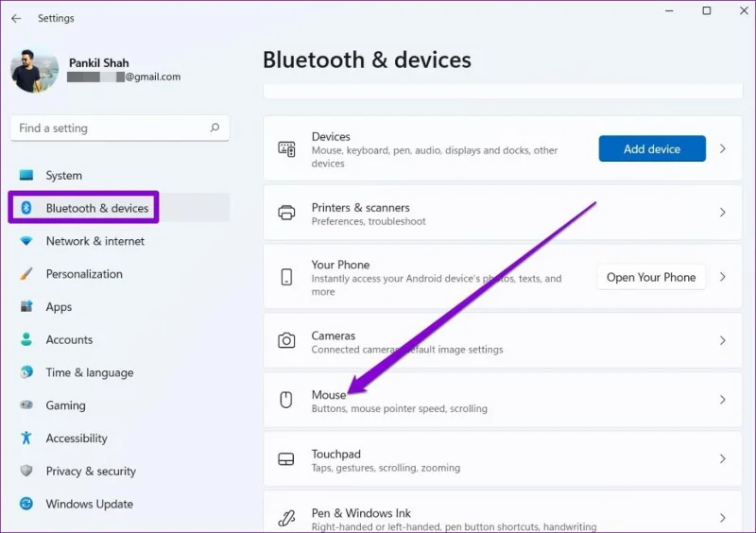Click the System monitor icon
Viewport: 756px width, 533px height.
(x=26, y=175)
